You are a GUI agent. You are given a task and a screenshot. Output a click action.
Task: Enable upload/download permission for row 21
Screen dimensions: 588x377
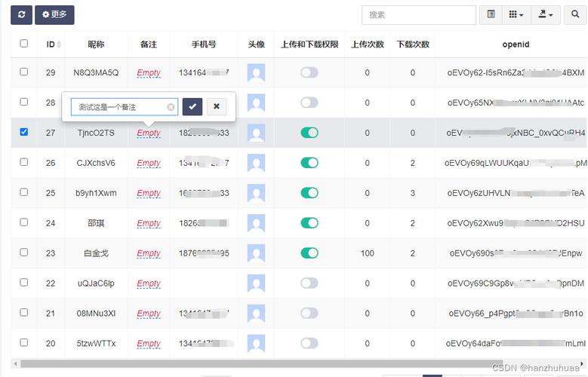coord(309,313)
